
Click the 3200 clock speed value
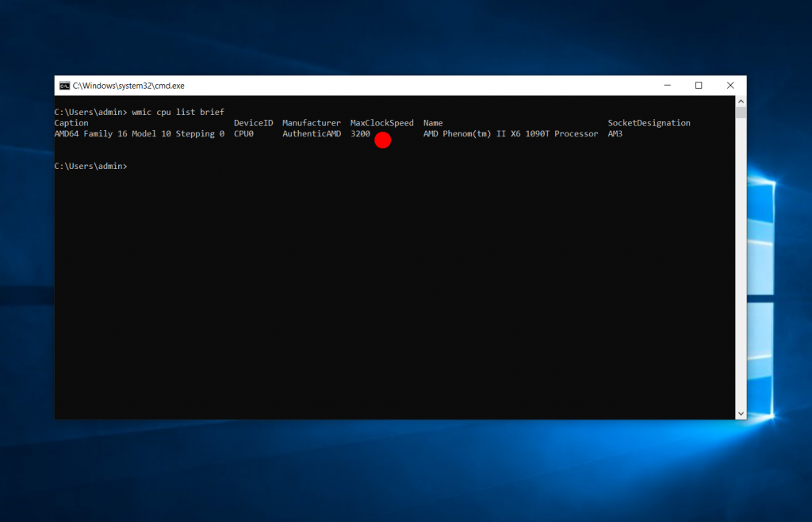coord(360,134)
